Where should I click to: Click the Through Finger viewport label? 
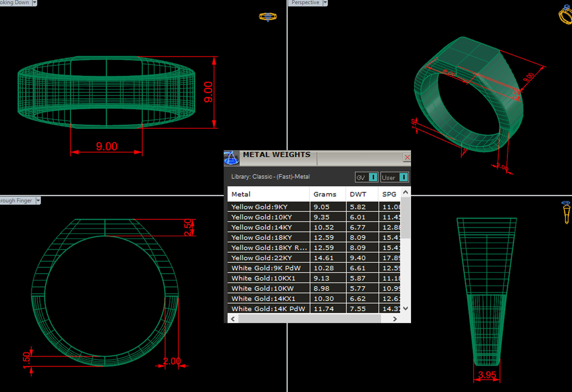(16, 201)
